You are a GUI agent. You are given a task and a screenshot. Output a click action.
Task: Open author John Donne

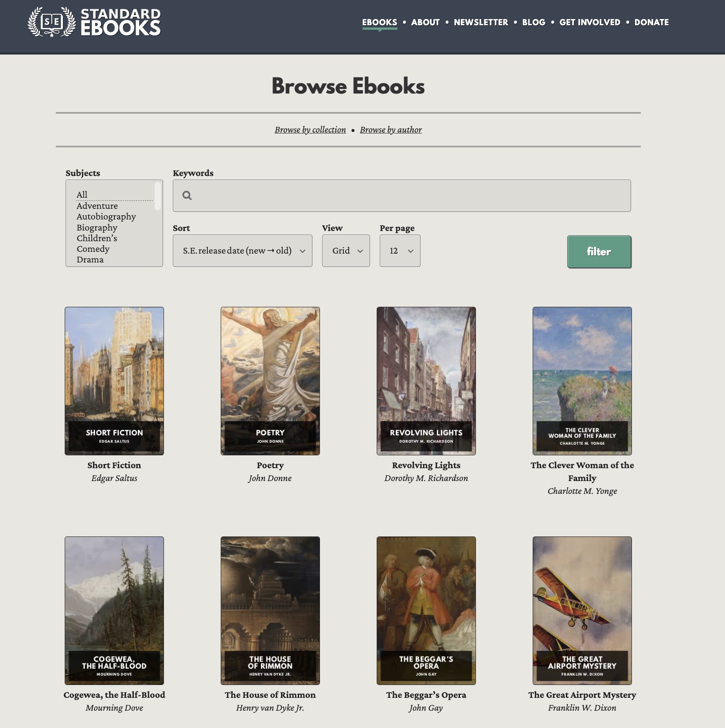point(270,478)
